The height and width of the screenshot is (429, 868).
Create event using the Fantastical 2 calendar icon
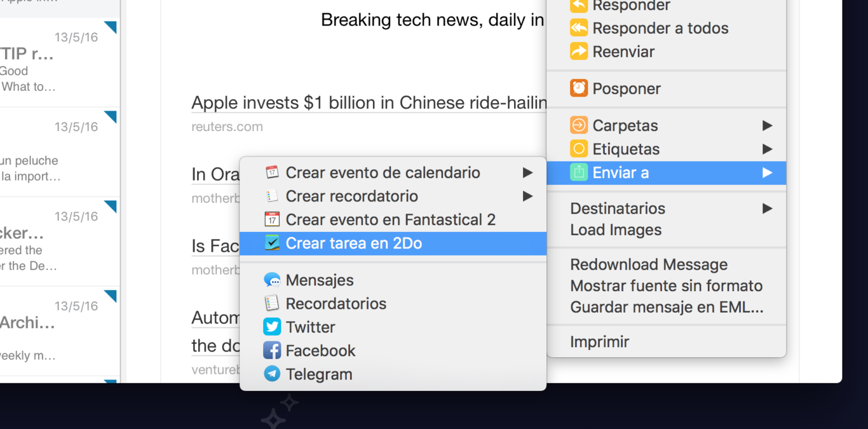point(272,219)
